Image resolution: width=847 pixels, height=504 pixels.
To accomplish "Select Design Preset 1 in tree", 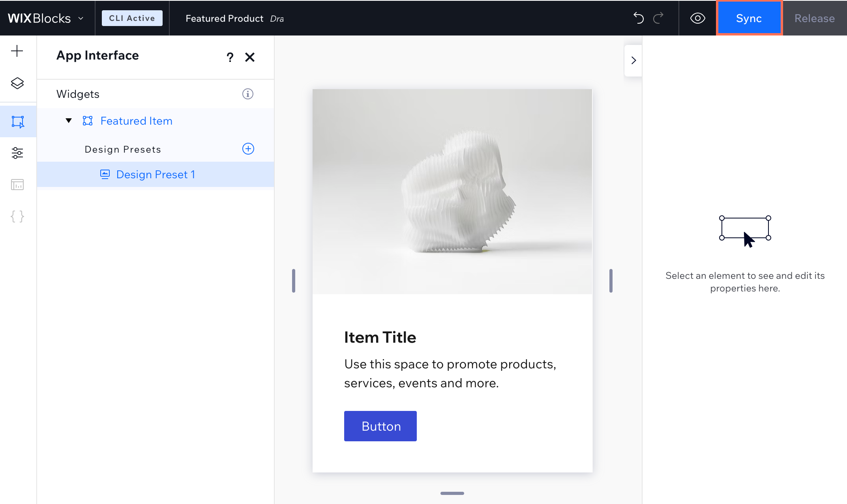I will (156, 174).
